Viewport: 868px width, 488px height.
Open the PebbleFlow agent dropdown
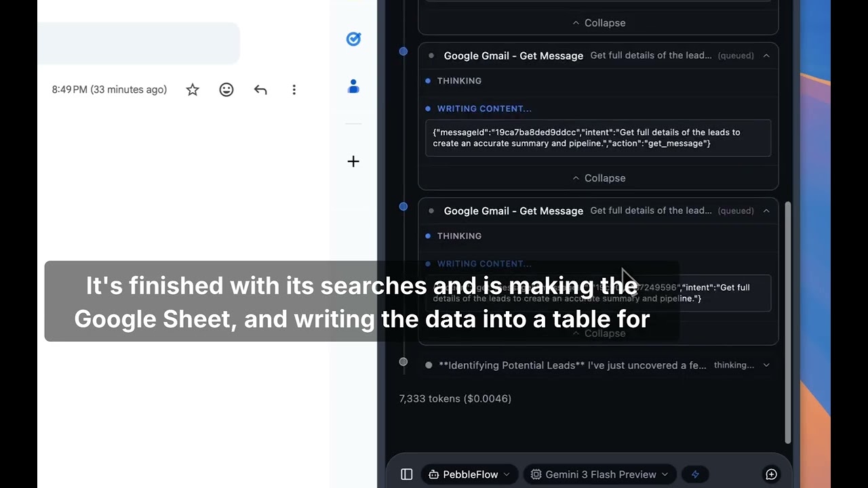469,474
